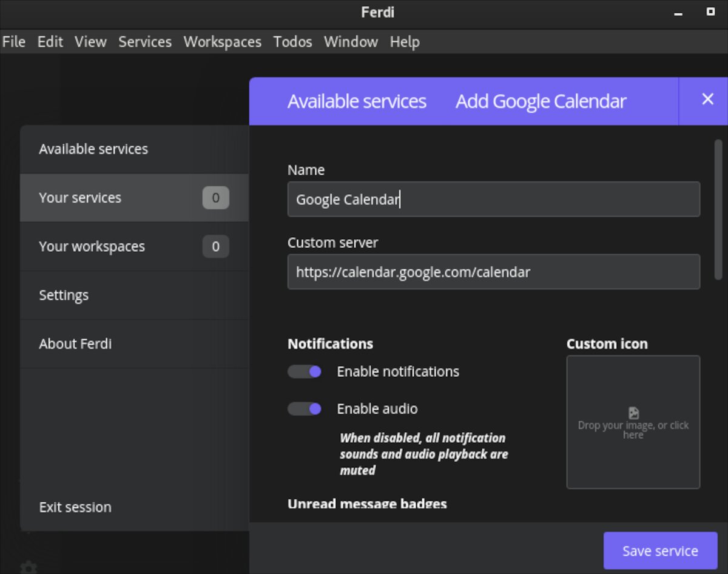Close the Add Google Calendar panel
Image resolution: width=728 pixels, height=574 pixels.
click(x=707, y=100)
